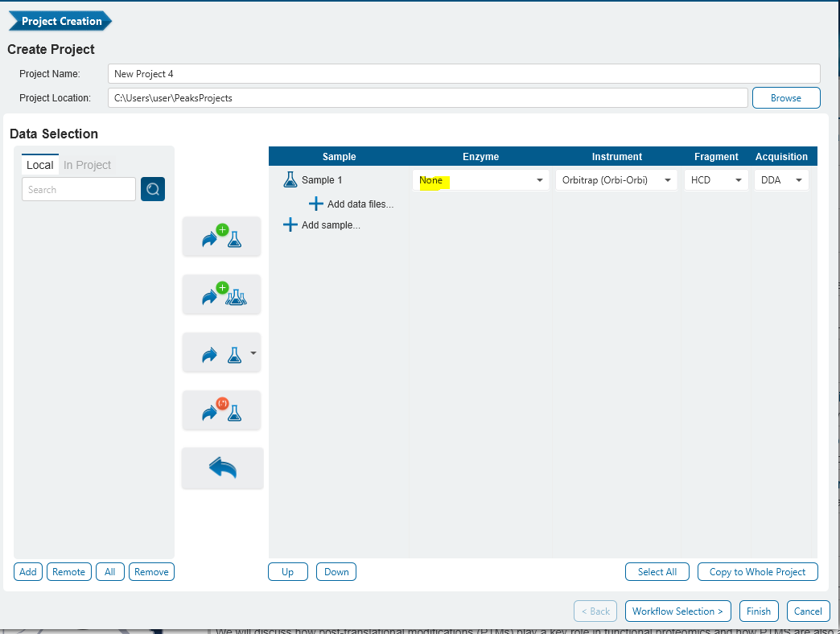Click the Finish button
Image resolution: width=840 pixels, height=634 pixels.
click(759, 611)
